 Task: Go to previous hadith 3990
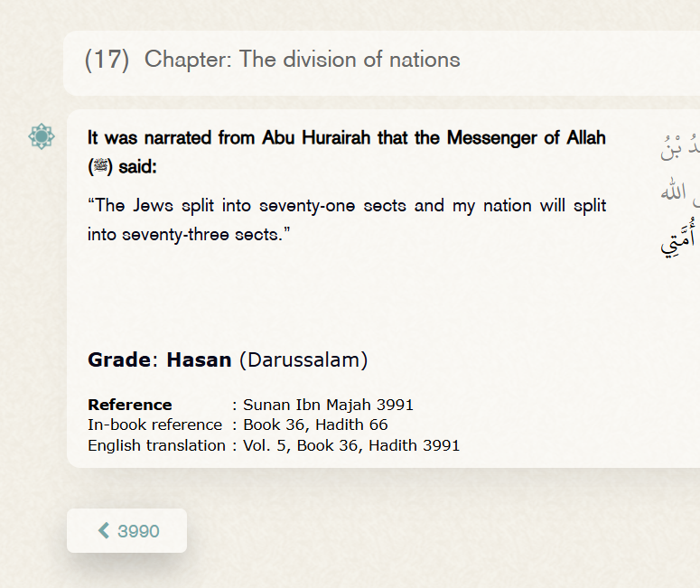(127, 531)
